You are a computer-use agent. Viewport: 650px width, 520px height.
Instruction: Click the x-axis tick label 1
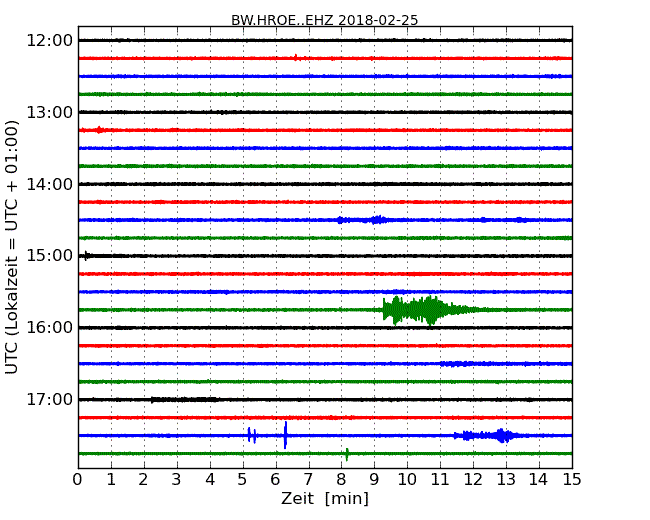point(111,480)
